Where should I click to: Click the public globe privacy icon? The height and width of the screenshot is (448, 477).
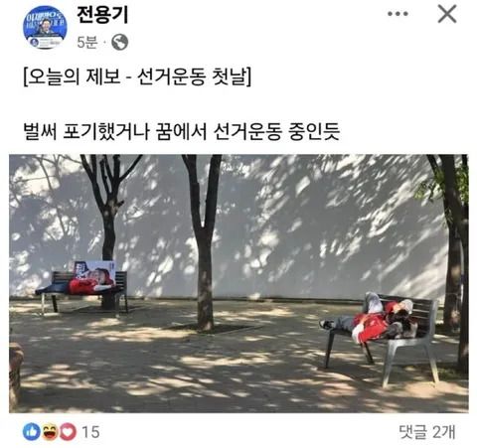click(x=119, y=42)
